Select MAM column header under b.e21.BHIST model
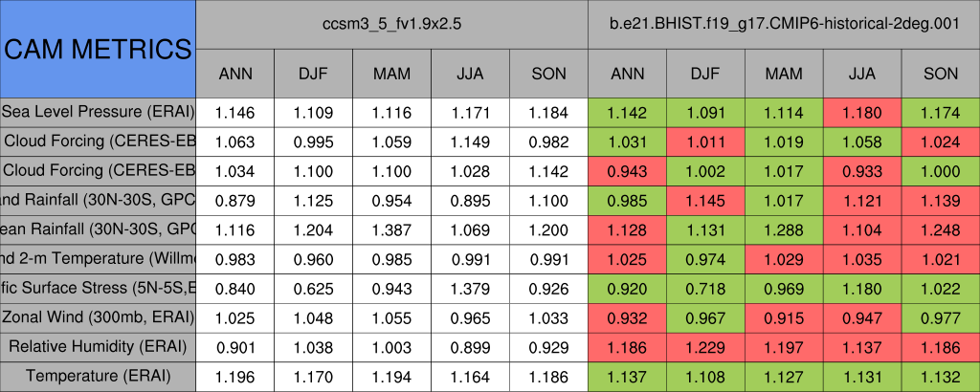Image resolution: width=980 pixels, height=392 pixels. coord(784,74)
